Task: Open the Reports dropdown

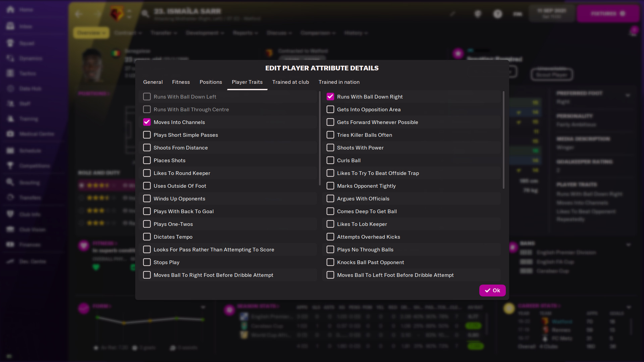Action: pos(245,33)
